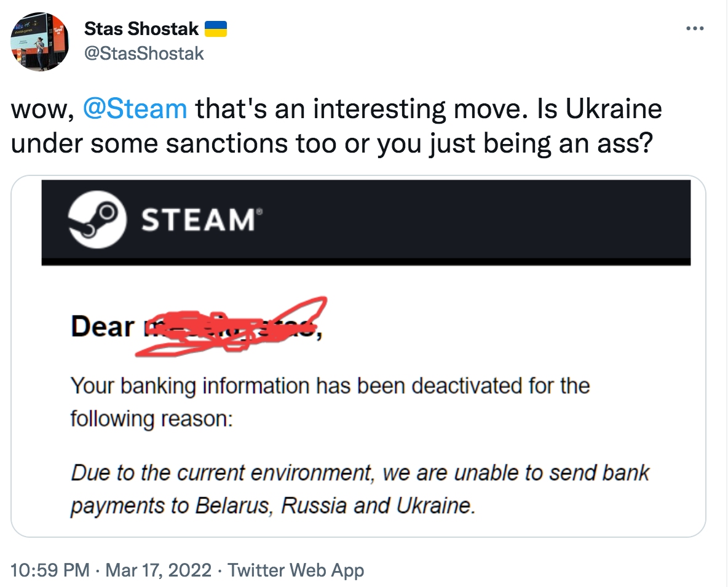Click the @StasShostak handle

point(144,54)
